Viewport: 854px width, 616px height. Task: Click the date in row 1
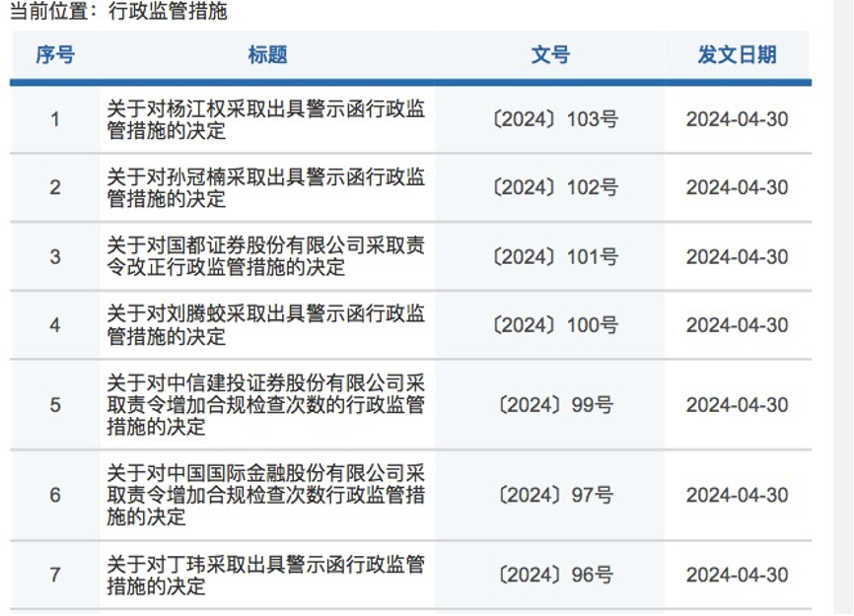pos(737,119)
